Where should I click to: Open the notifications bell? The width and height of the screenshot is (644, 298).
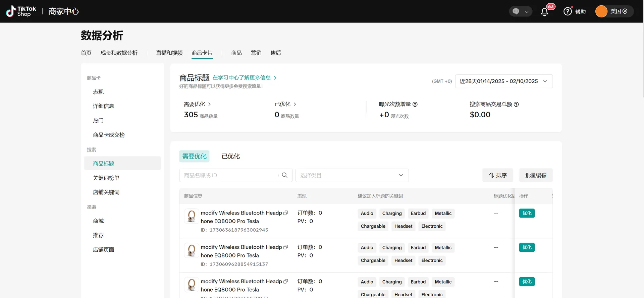544,12
